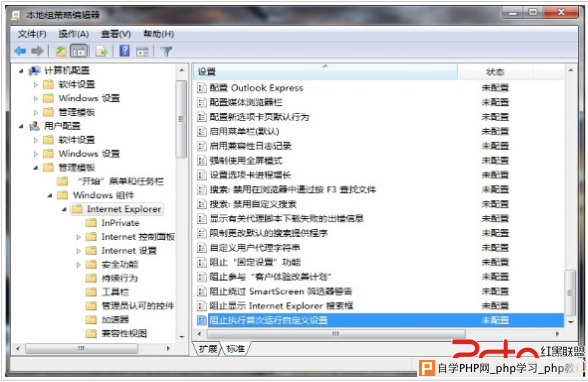The height and width of the screenshot is (382, 588).
Task: Open the blue Help question mark icon
Action: click(x=124, y=51)
